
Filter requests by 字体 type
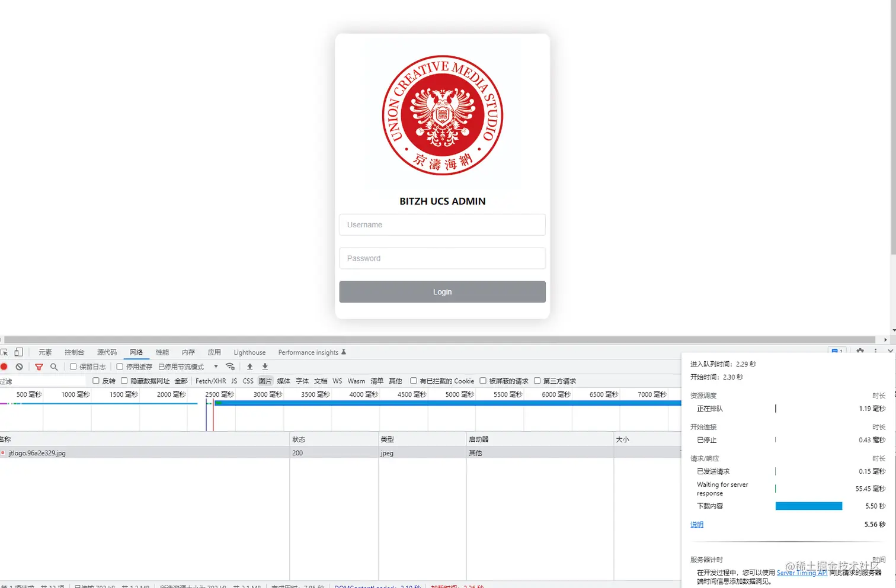pos(302,381)
